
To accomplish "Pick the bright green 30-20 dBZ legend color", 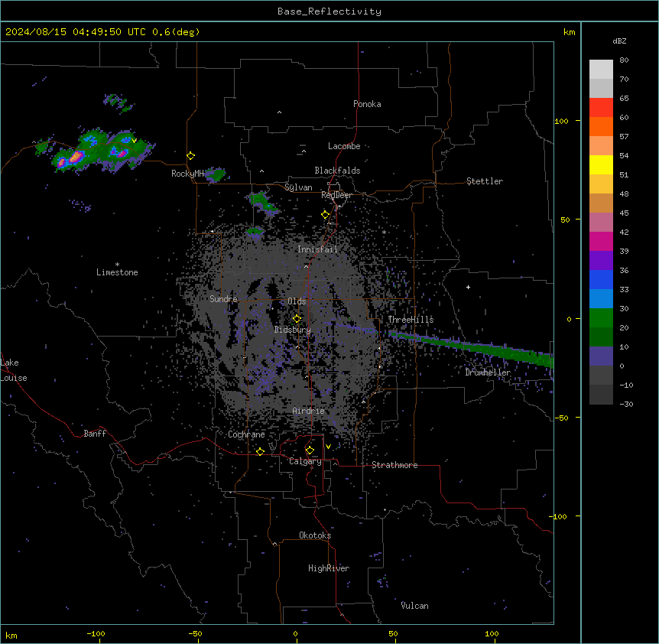I will tap(601, 318).
